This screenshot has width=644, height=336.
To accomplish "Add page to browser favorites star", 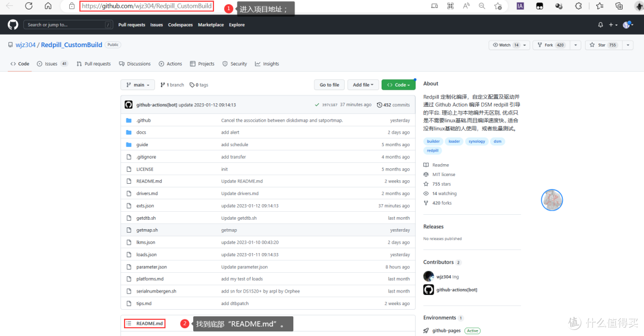I will point(498,6).
